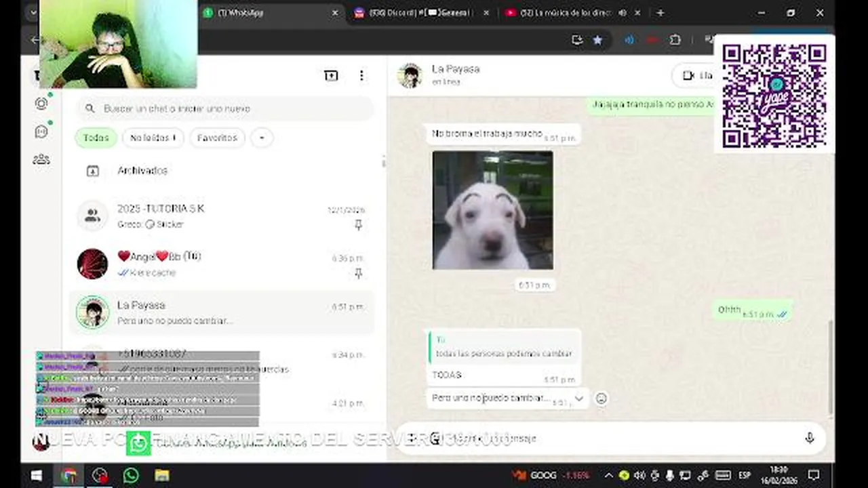The image size is (868, 488).
Task: Open message options chevron on last message
Action: [x=578, y=399]
